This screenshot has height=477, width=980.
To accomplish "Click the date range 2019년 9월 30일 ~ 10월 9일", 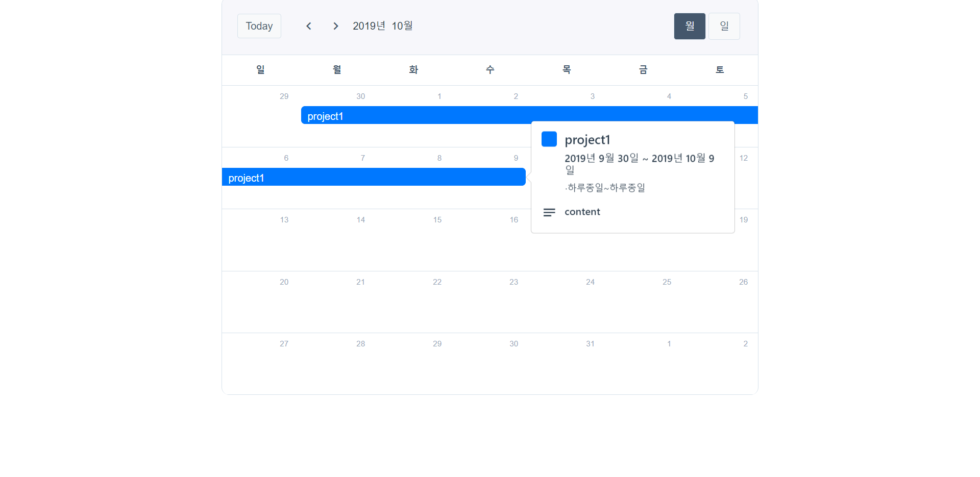I will [x=639, y=163].
